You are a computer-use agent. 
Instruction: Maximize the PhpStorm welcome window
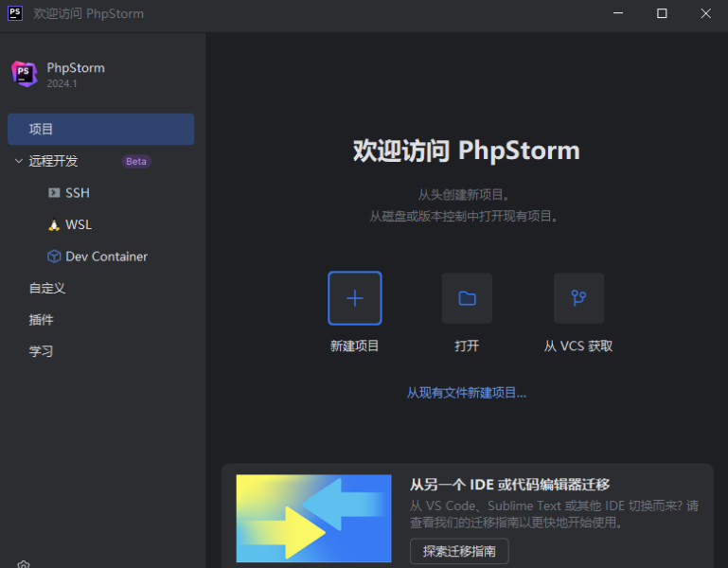[662, 13]
